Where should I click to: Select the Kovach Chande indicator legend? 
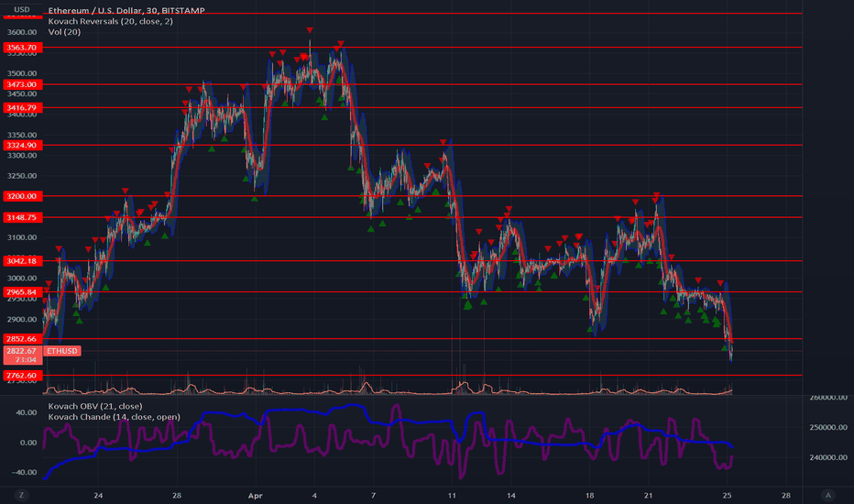114,417
